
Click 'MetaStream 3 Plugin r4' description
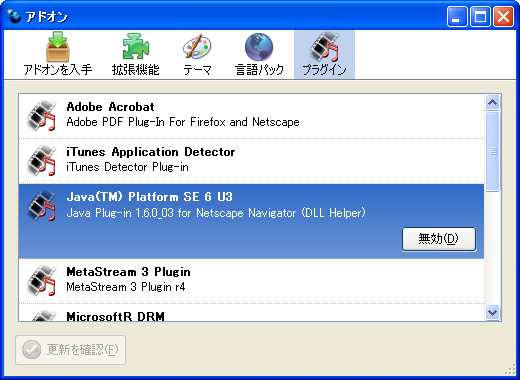click(x=126, y=287)
